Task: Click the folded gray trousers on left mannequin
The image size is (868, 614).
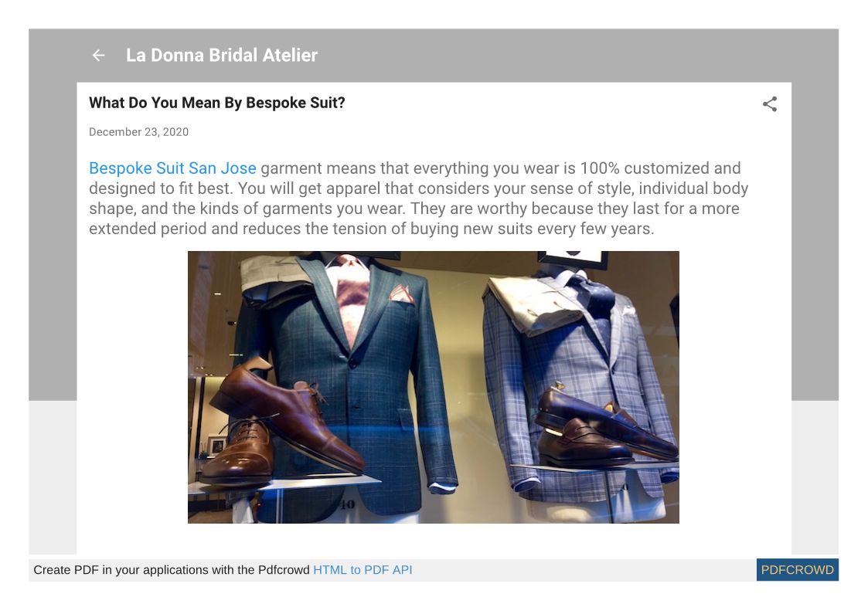Action: tap(275, 280)
